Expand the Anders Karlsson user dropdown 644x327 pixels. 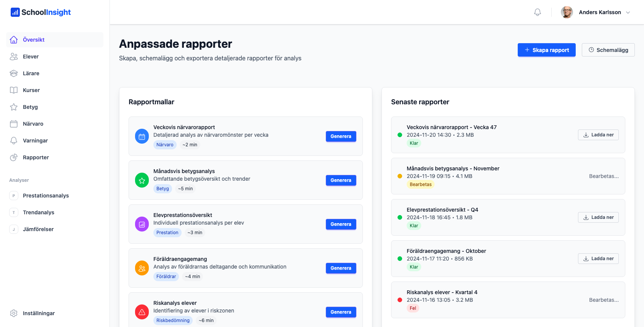tap(628, 13)
